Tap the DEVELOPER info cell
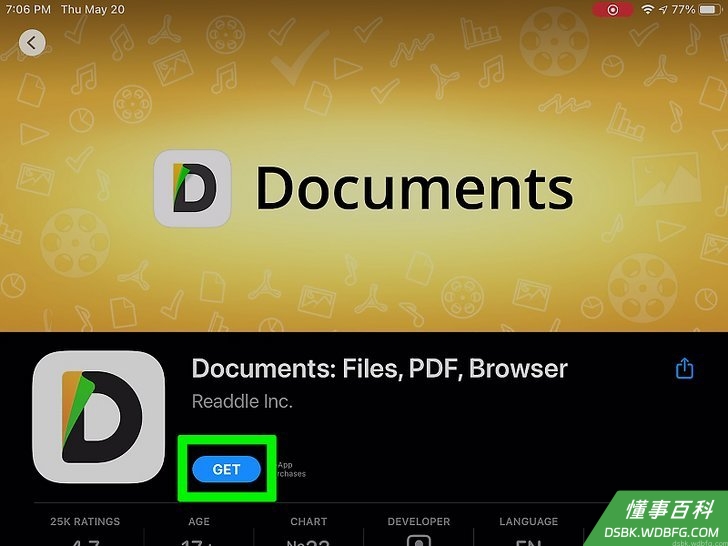 [419, 532]
